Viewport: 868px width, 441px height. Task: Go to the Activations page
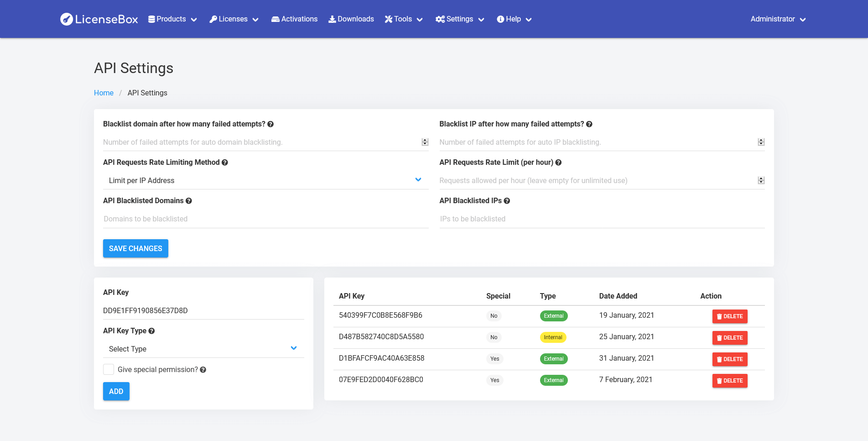coord(294,19)
